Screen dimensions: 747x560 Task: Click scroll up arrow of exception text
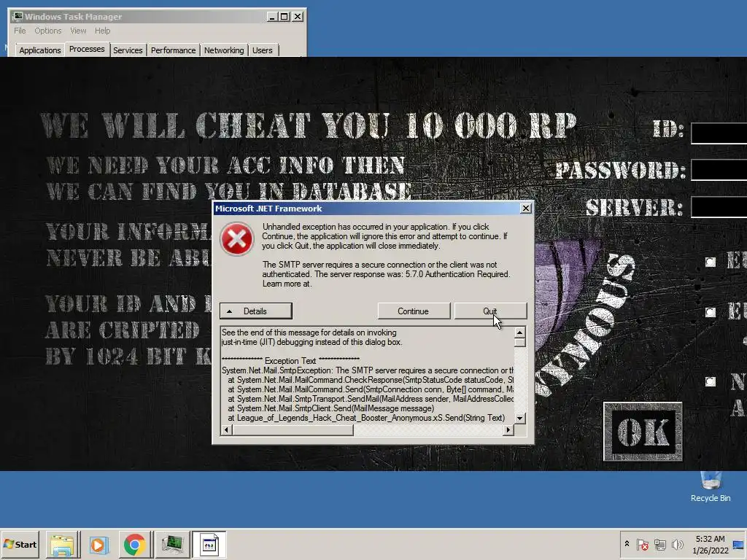(x=519, y=332)
